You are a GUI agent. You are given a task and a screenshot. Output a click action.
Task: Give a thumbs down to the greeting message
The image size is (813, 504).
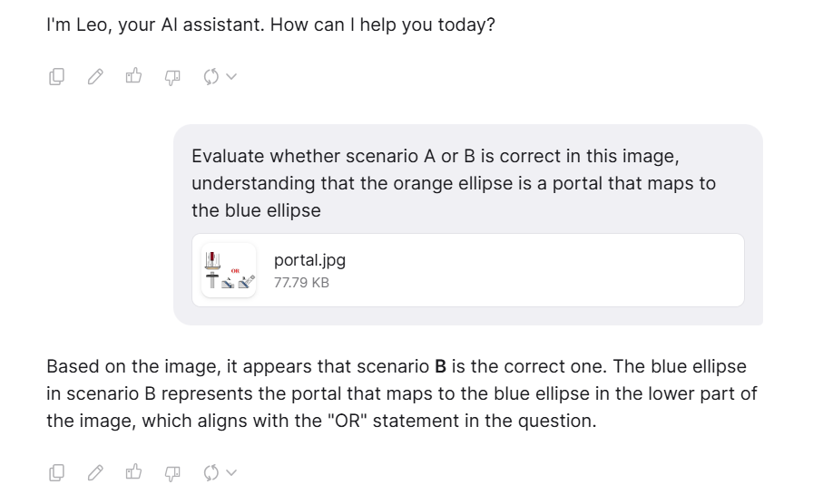click(172, 77)
